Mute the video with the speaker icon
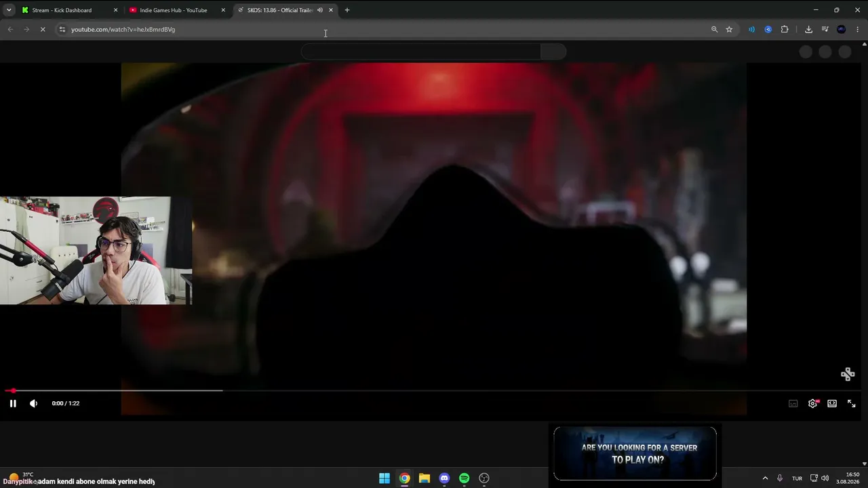868x488 pixels. click(33, 403)
